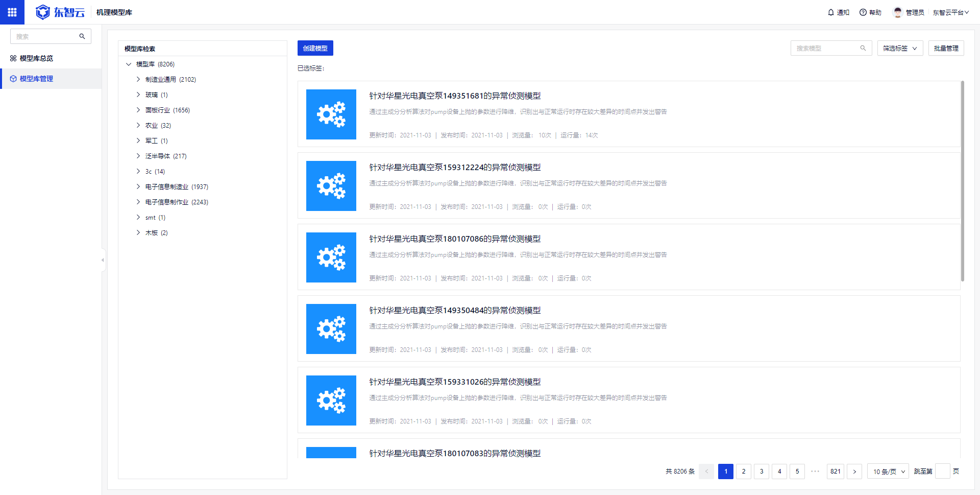Image resolution: width=980 pixels, height=495 pixels.
Task: Click the sidebar search magnifier icon
Action: point(82,36)
